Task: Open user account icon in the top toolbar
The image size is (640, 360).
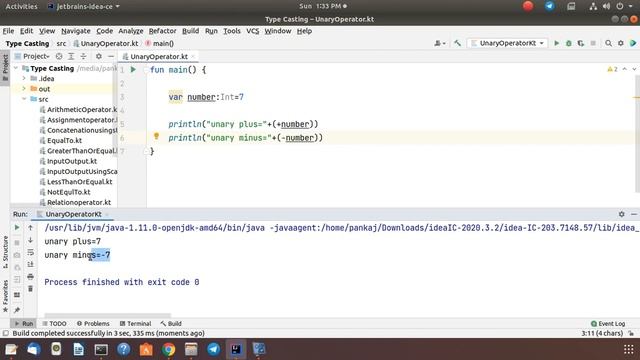Action: click(439, 43)
